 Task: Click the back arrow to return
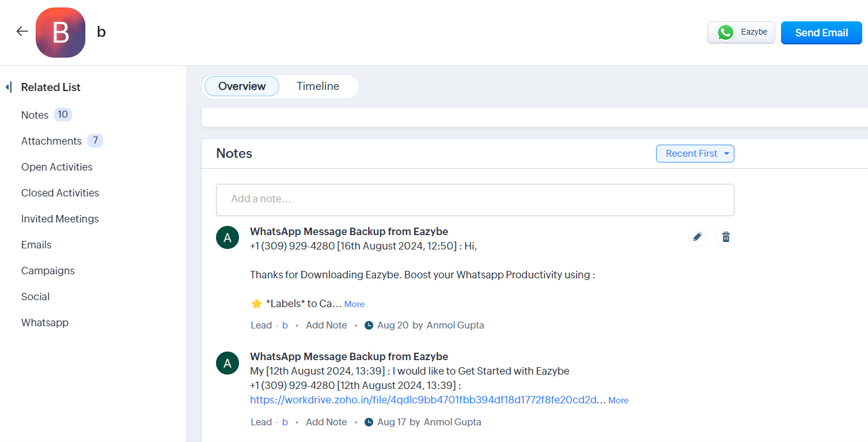tap(21, 31)
